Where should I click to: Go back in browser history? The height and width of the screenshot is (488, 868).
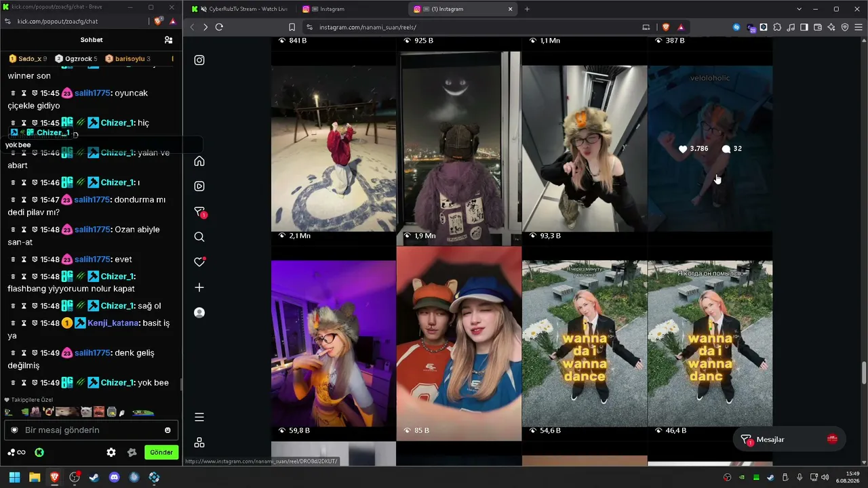[x=193, y=27]
